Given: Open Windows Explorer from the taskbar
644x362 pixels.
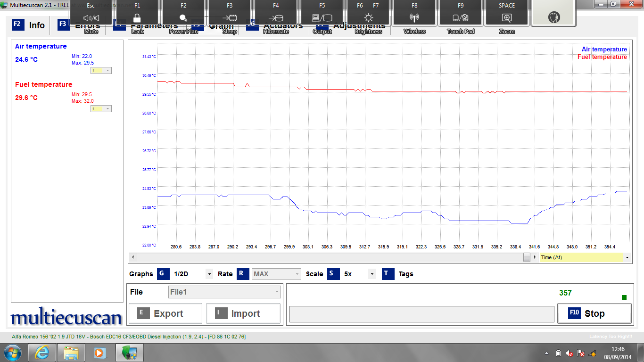Looking at the screenshot, I should pyautogui.click(x=71, y=353).
